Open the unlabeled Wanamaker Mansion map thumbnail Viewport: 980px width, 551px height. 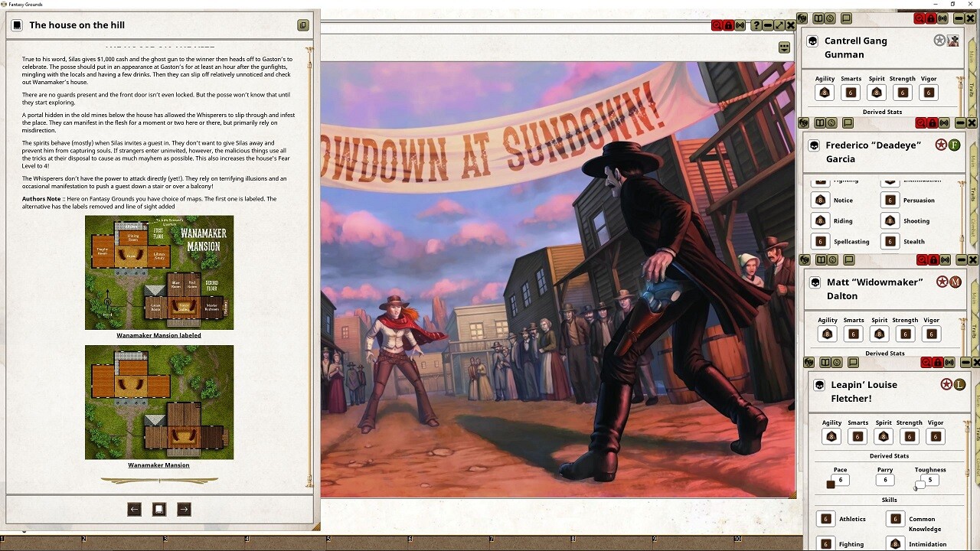(x=159, y=402)
